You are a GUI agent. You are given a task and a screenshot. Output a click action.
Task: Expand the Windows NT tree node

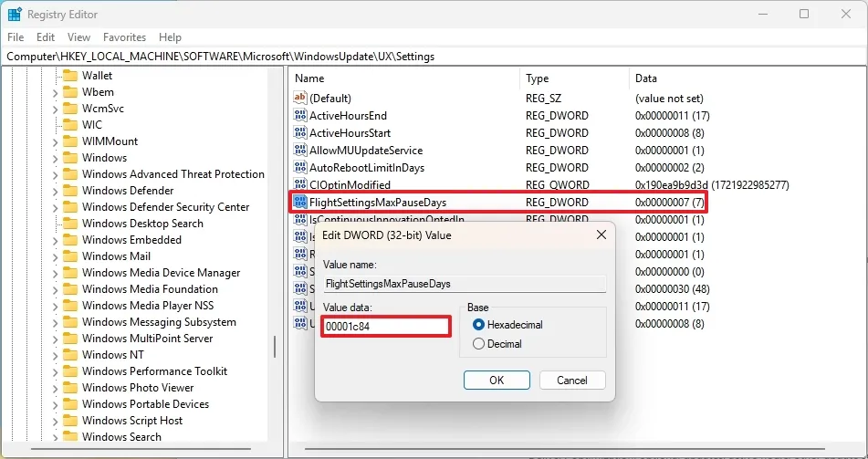tap(55, 355)
